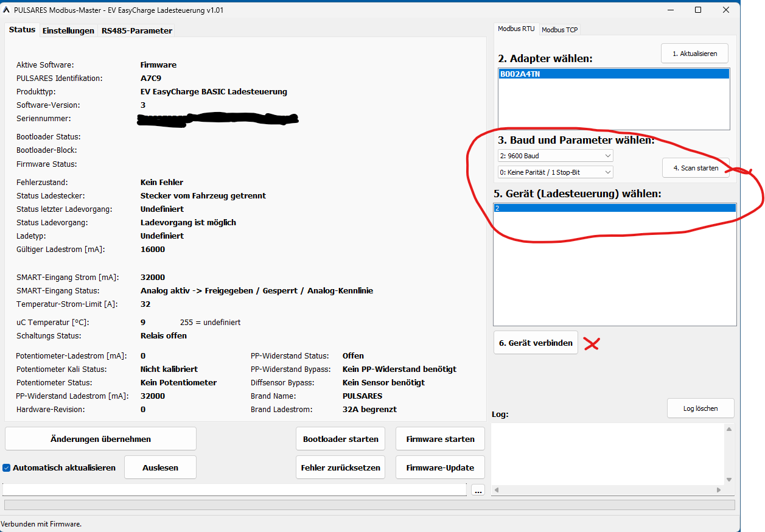Click the EV EasyCharge BASIC Ladesteuerung value
The height and width of the screenshot is (532, 765).
[214, 92]
